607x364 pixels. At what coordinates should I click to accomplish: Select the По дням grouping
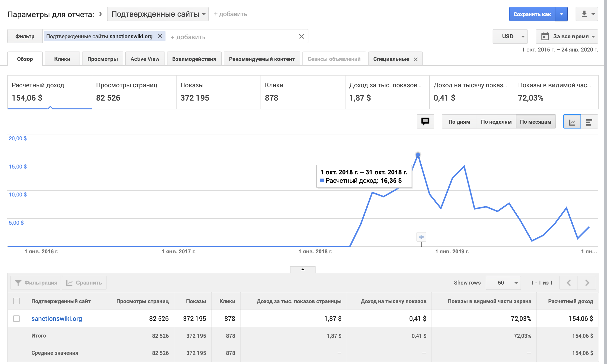point(459,122)
